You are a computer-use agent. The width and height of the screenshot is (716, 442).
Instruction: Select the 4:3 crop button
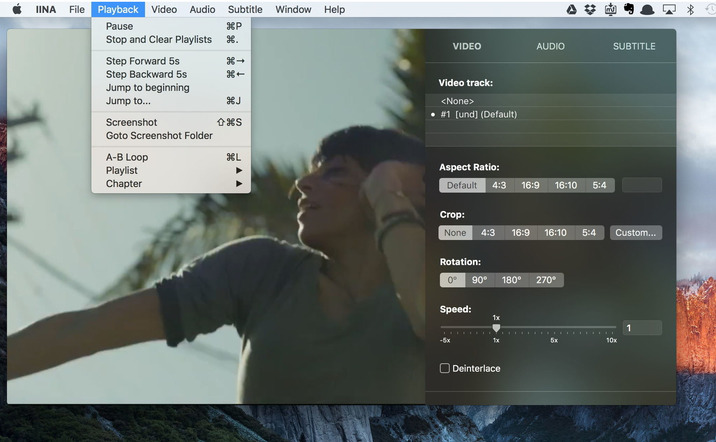(488, 233)
